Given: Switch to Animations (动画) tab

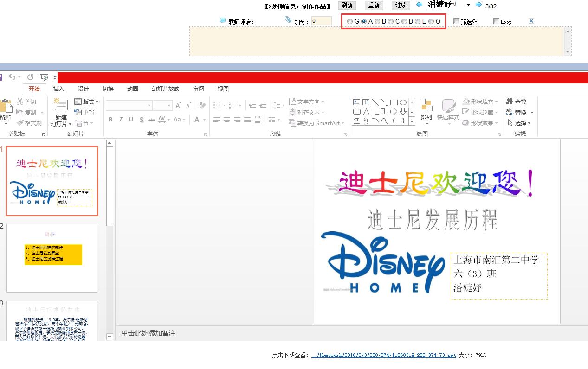Looking at the screenshot, I should 133,89.
